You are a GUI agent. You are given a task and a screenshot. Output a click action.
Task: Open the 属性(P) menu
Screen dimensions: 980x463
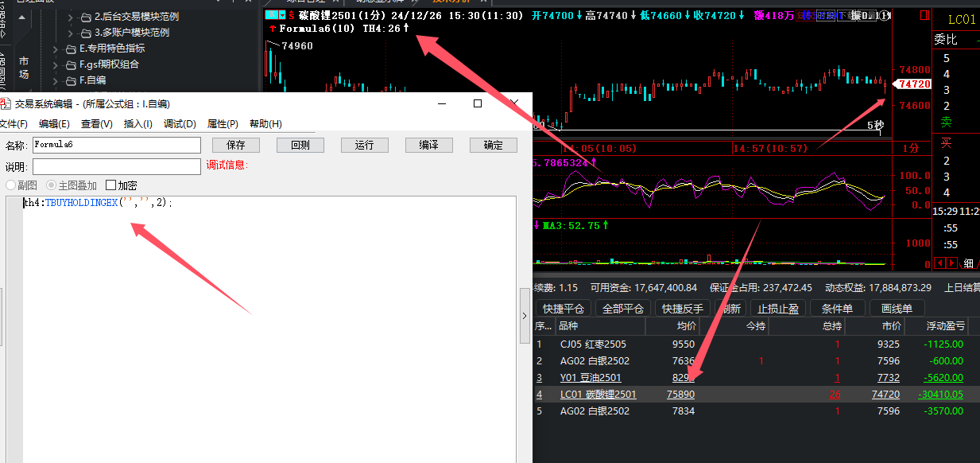coord(223,124)
